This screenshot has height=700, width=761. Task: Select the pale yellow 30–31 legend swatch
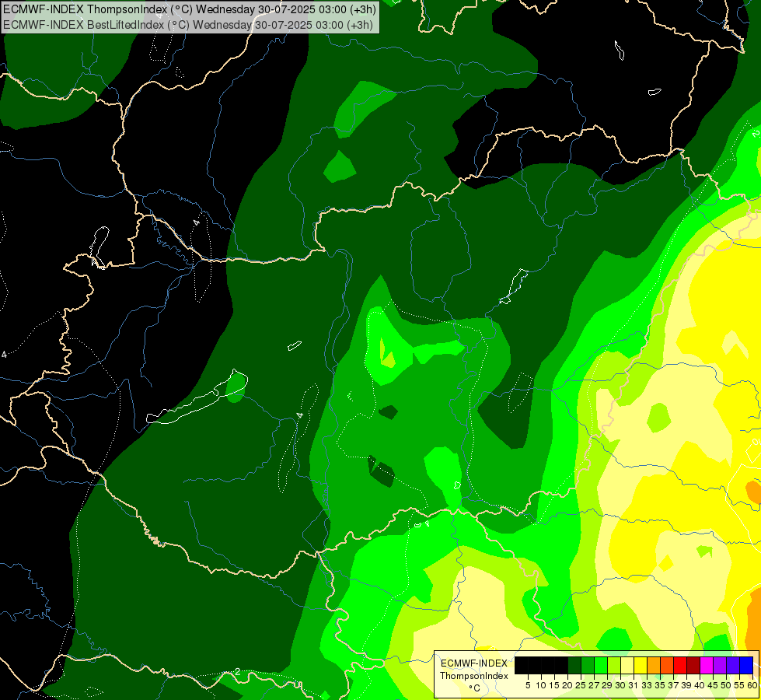pos(627,665)
